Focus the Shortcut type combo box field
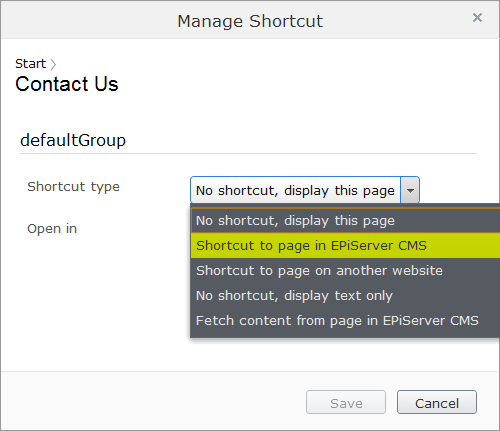This screenshot has width=500, height=431. 295,190
